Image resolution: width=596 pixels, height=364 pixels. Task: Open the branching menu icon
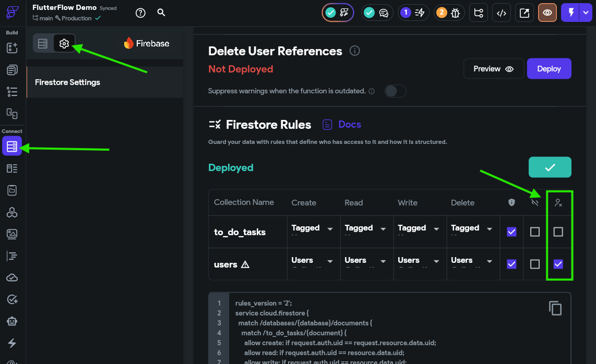(479, 13)
